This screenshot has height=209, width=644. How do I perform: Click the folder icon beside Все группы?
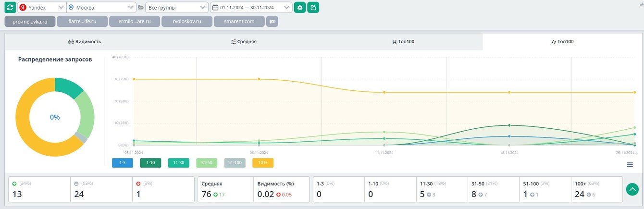[x=141, y=8]
